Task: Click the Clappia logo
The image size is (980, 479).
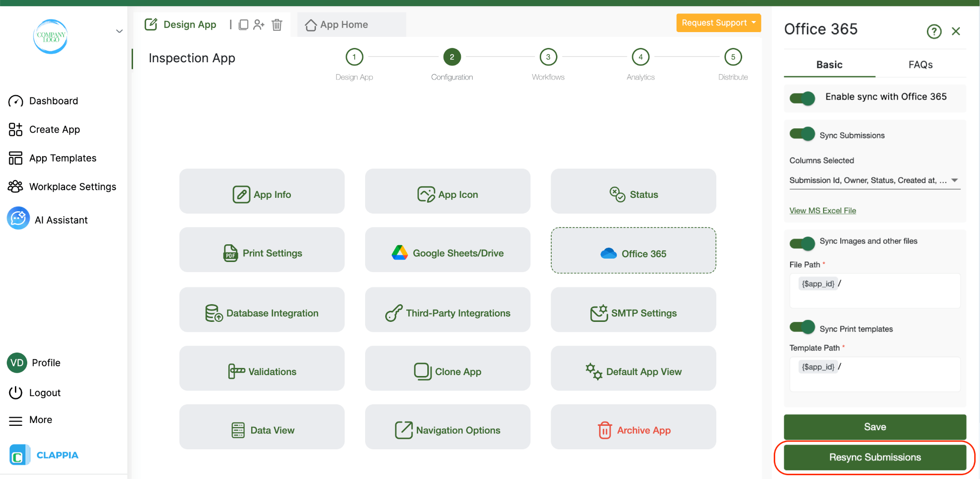Action: tap(44, 455)
